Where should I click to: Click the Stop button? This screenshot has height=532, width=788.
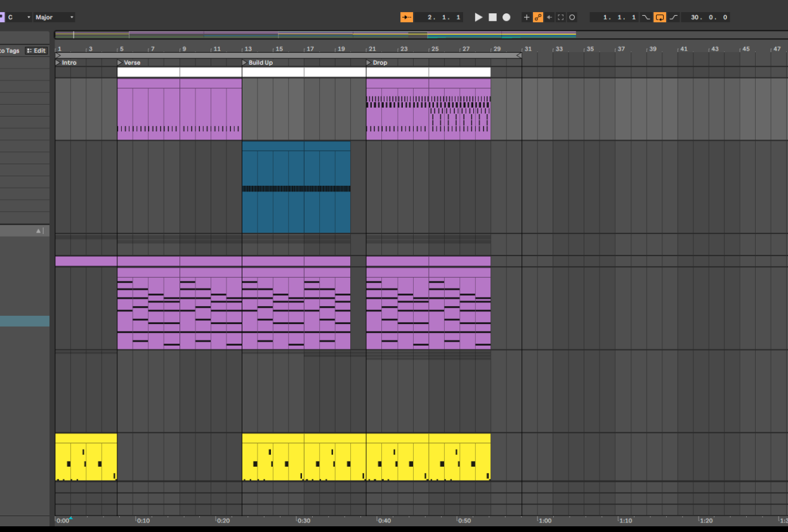click(x=492, y=17)
